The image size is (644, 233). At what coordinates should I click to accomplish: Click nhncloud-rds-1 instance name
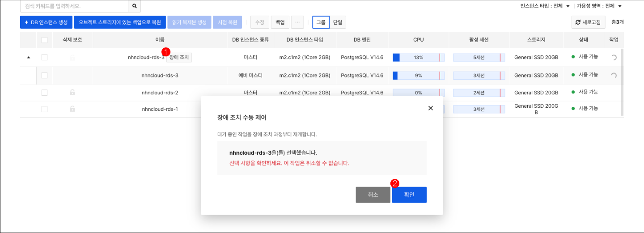(160, 109)
